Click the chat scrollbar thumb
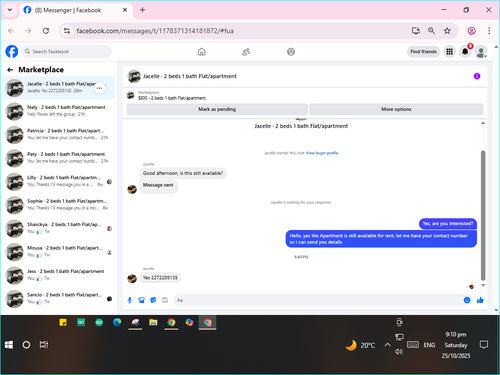This screenshot has height=375, width=500. [x=483, y=215]
